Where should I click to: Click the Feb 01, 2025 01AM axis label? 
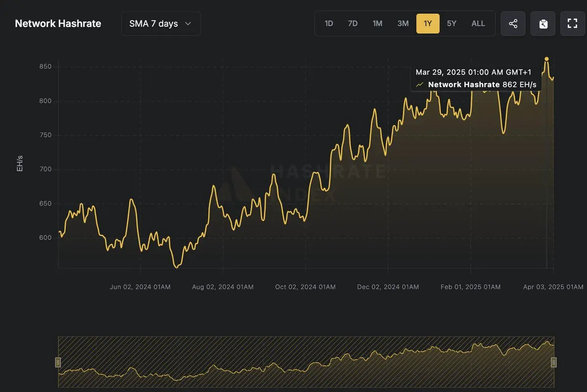click(x=471, y=287)
